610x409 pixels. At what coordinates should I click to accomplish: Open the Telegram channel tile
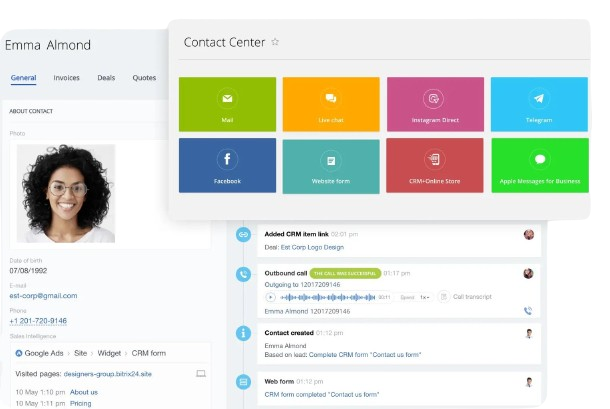539,104
